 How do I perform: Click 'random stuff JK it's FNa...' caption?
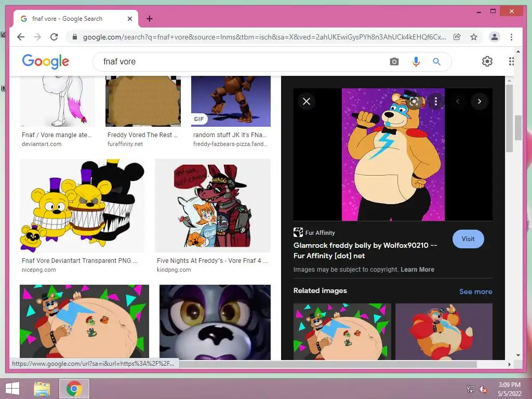tap(230, 135)
